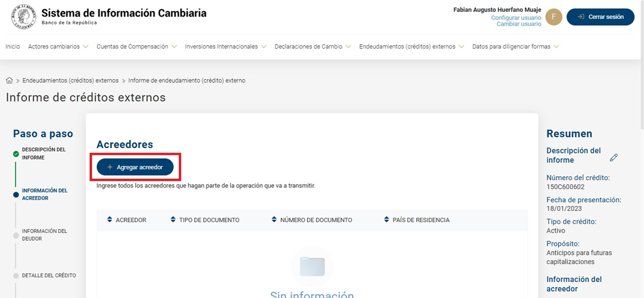Click Cambiar usuario link
The image size is (644, 298).
(x=519, y=24)
